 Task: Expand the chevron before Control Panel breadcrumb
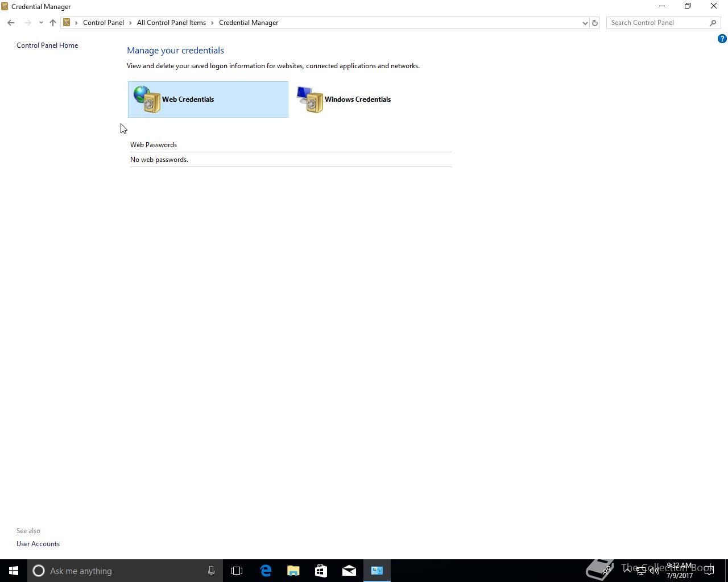click(x=76, y=23)
